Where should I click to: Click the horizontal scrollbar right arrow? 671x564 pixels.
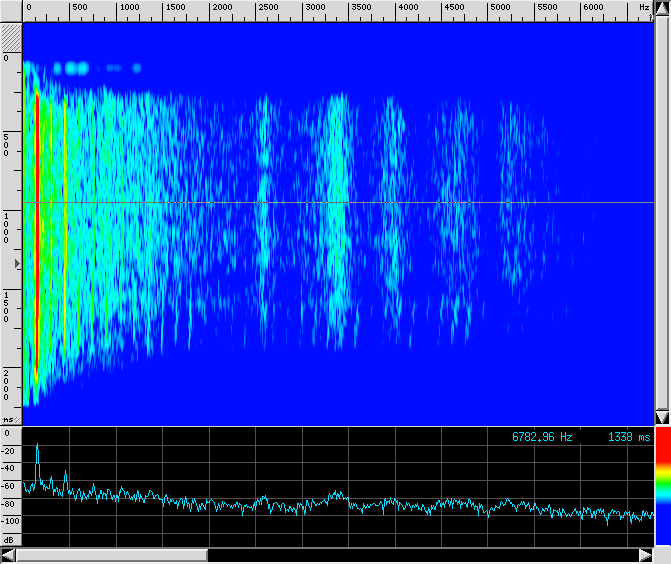tap(645, 555)
